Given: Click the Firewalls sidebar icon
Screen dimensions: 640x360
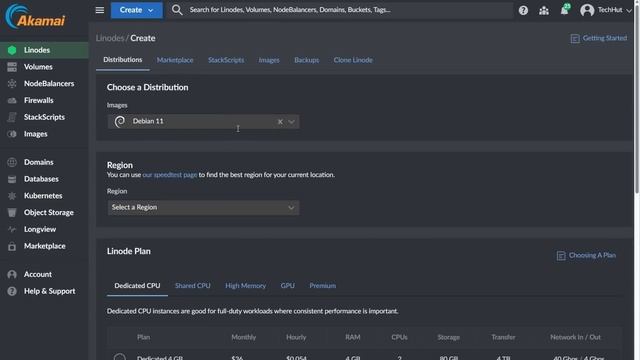Looking at the screenshot, I should coord(12,100).
